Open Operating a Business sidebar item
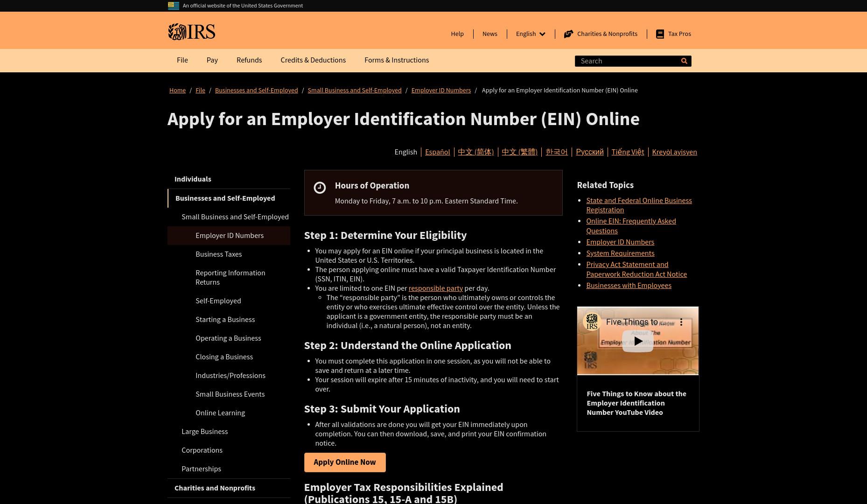Image resolution: width=867 pixels, height=504 pixels. [228, 338]
